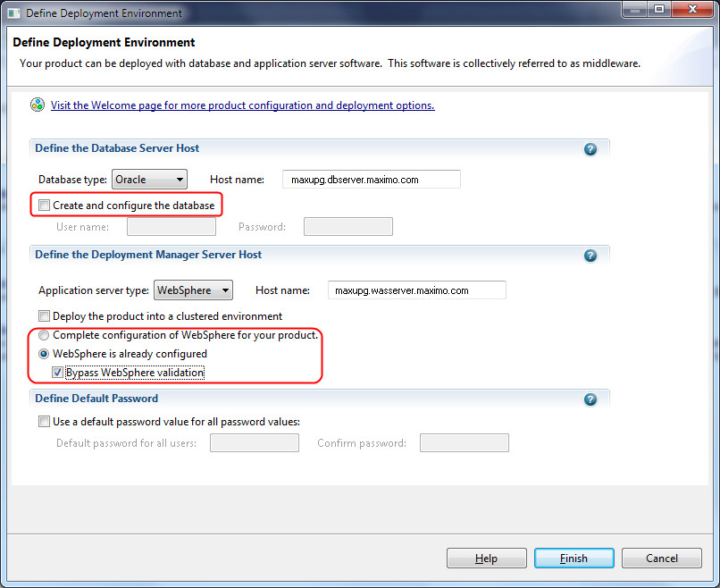Click the Define the Database Server Host heading
The image size is (720, 588).
117,148
